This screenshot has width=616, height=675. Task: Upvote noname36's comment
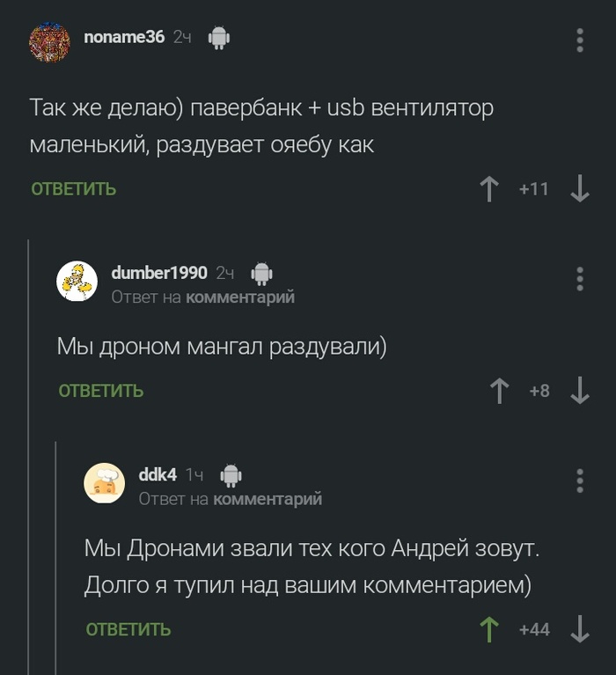click(489, 188)
